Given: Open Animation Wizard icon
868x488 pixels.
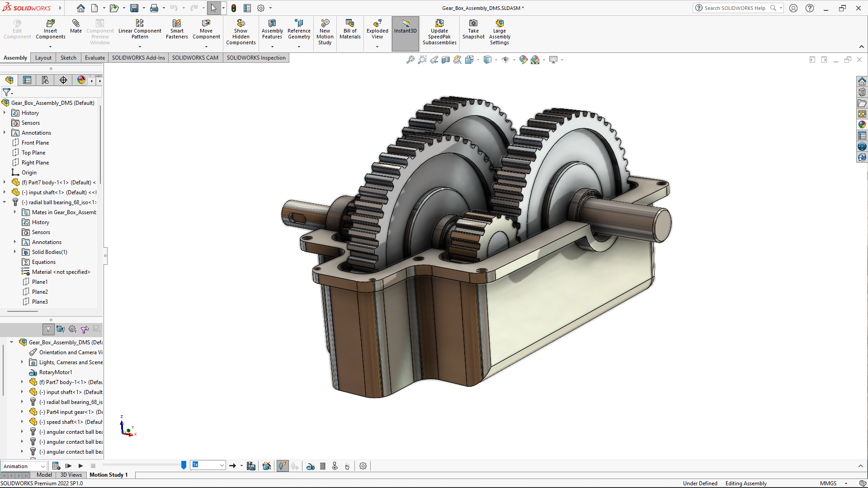Looking at the screenshot, I should (267, 466).
